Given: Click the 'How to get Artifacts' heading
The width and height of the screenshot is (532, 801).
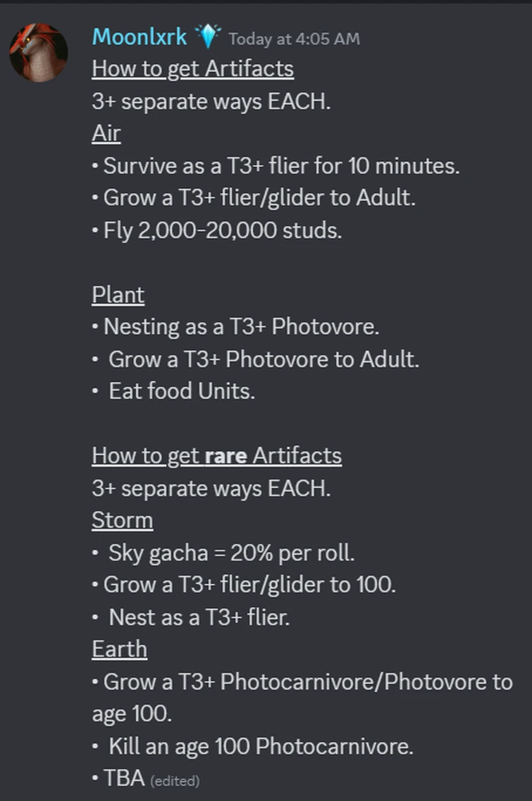Looking at the screenshot, I should click(192, 68).
